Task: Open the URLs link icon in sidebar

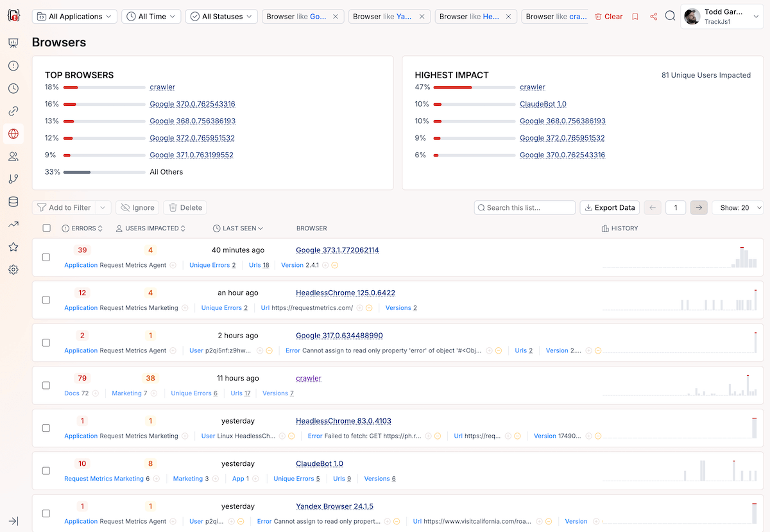Action: tap(13, 111)
